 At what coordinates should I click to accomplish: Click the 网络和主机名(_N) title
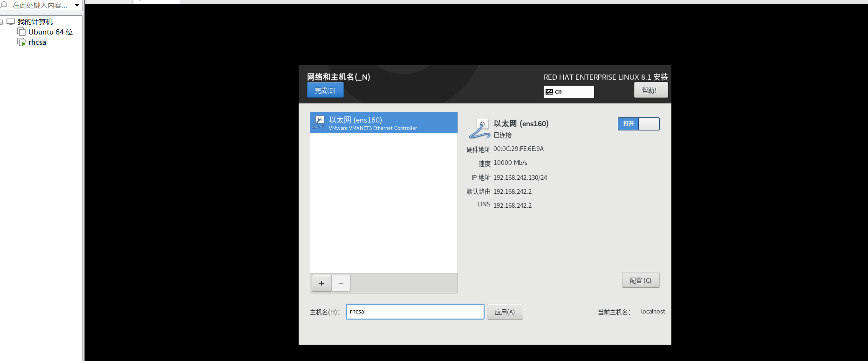(x=339, y=77)
